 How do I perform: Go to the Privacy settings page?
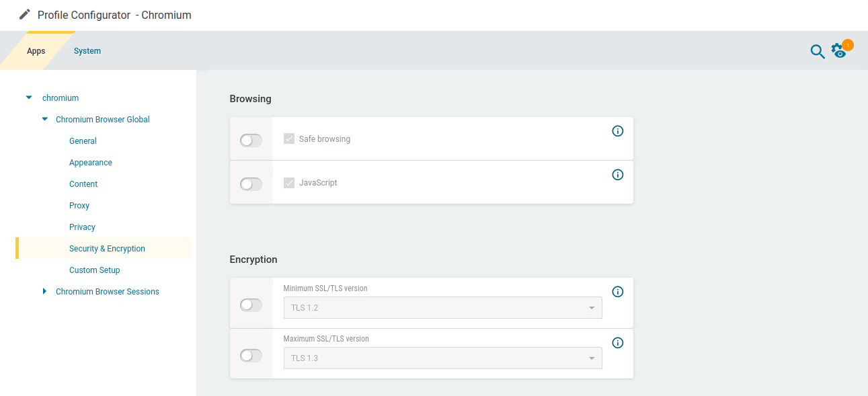82,227
